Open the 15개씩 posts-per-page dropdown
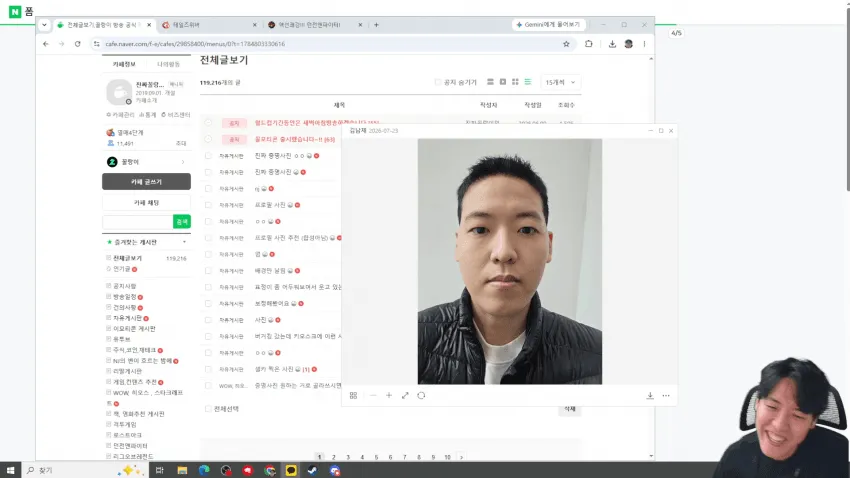Screen dimensions: 850x478 coord(561,82)
